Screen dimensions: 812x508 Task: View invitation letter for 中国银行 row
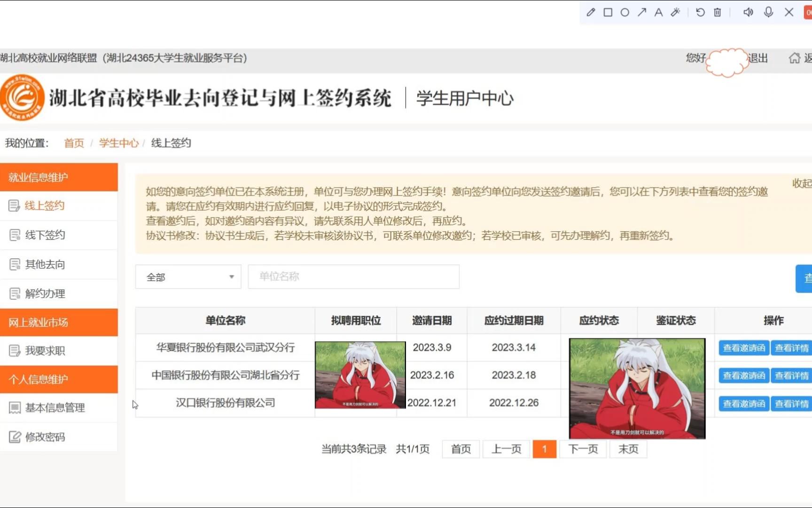click(x=744, y=376)
